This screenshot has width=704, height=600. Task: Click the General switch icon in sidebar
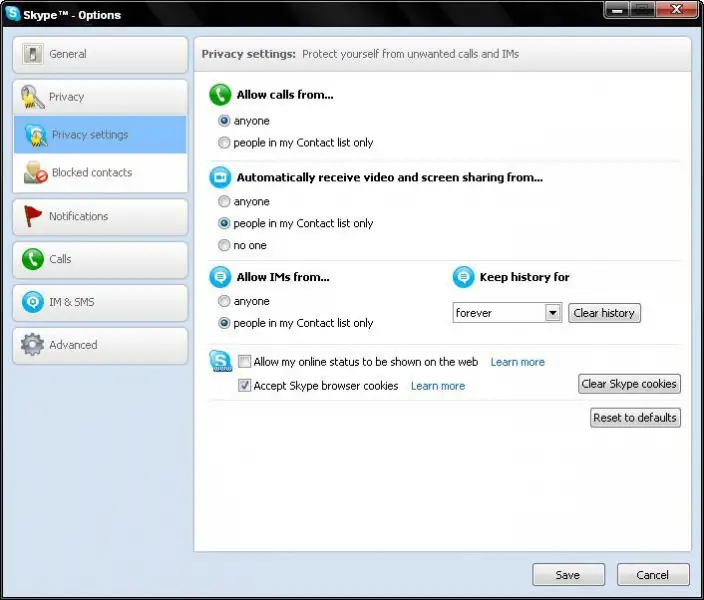[x=32, y=54]
